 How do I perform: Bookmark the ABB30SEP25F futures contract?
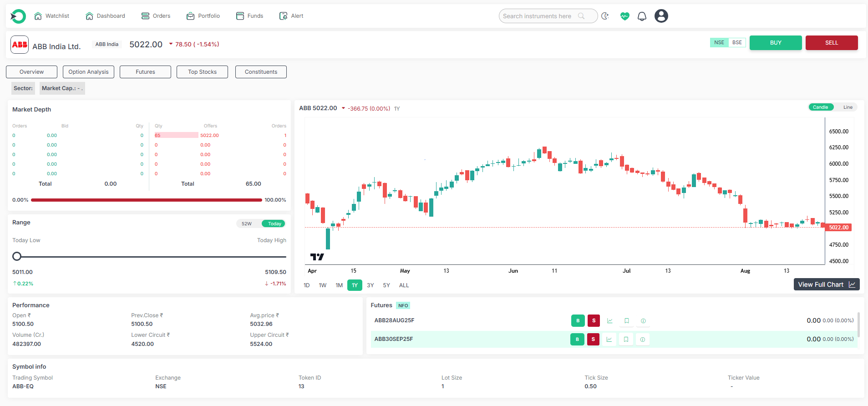626,340
